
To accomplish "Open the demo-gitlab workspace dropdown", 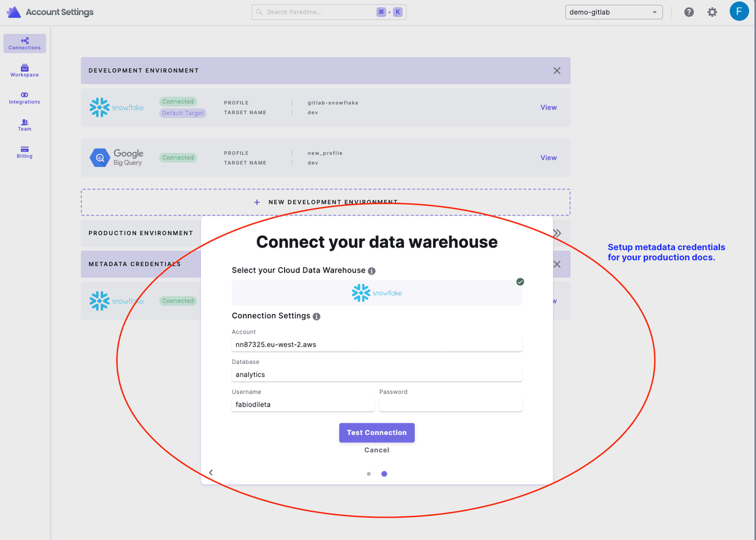I will coord(614,12).
